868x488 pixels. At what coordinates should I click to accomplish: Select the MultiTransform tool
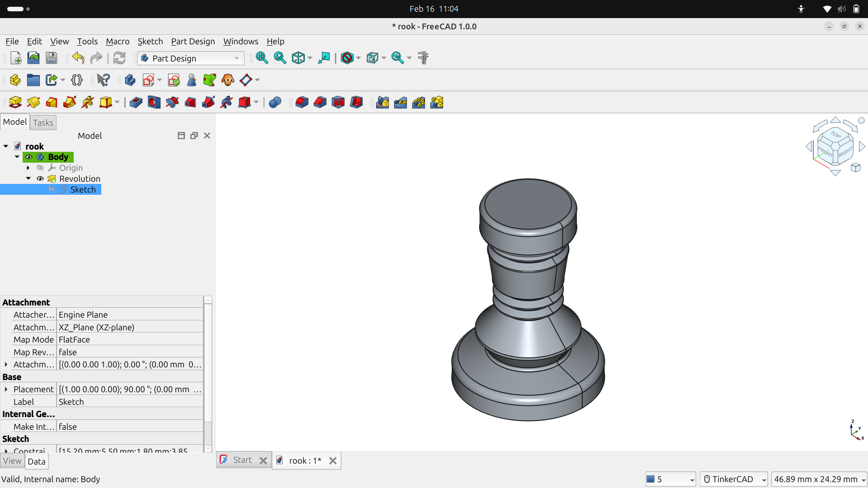[437, 102]
